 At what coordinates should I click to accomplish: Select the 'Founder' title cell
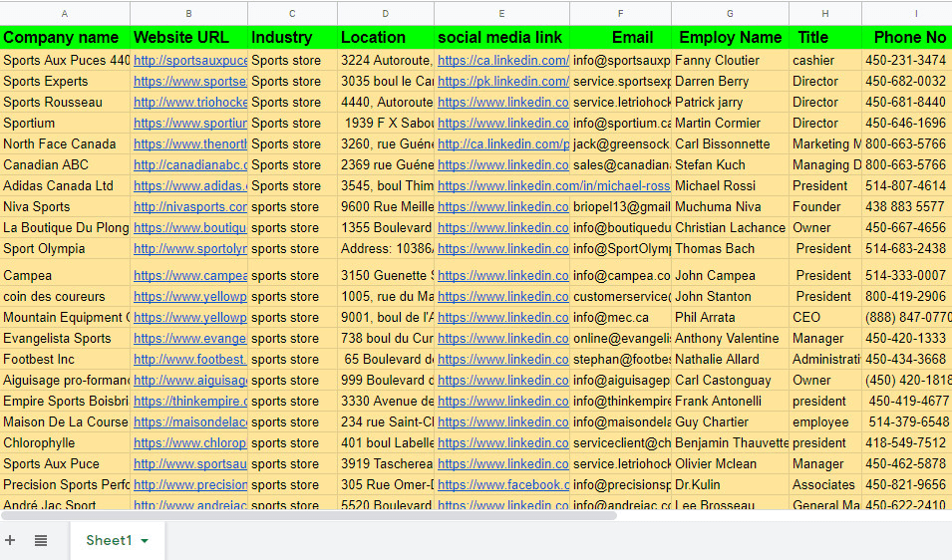point(825,207)
